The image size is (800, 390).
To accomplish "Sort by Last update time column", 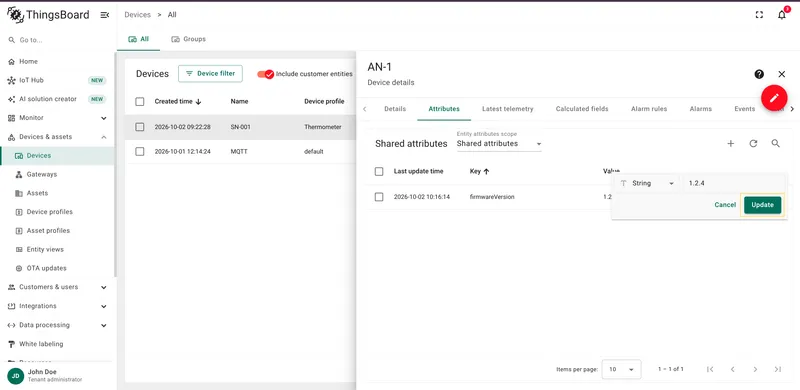I will (x=418, y=172).
